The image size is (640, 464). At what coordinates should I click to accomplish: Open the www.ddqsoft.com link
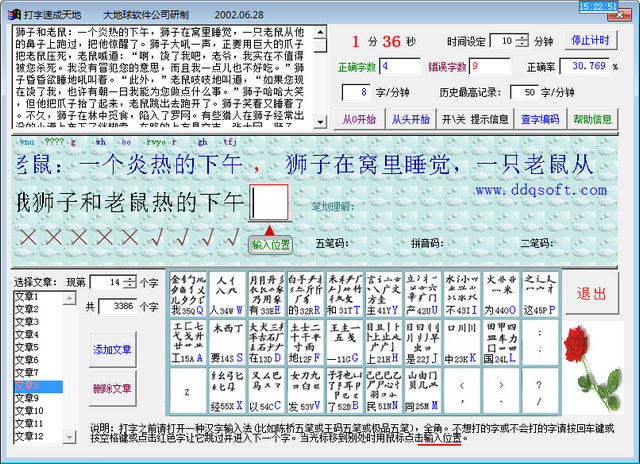coord(541,190)
